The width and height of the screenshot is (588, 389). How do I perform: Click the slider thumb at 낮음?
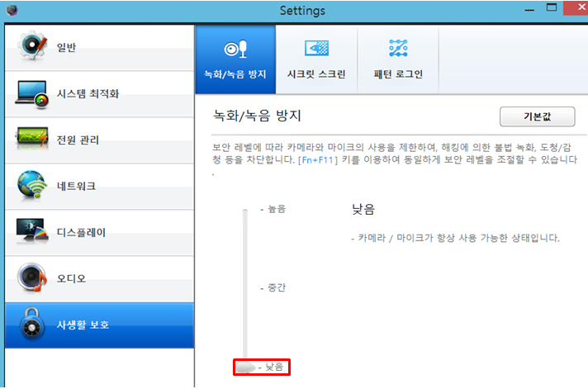tap(245, 368)
